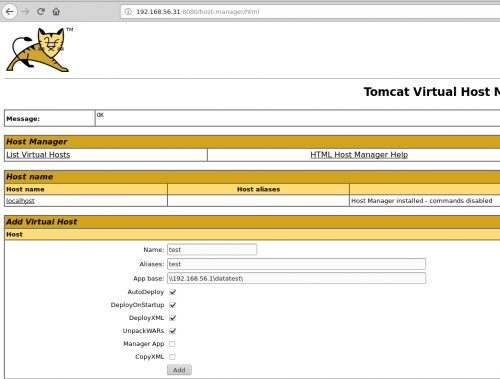The image size is (500, 379).
Task: Open the HTML Host Manager Help link
Action: (x=359, y=155)
